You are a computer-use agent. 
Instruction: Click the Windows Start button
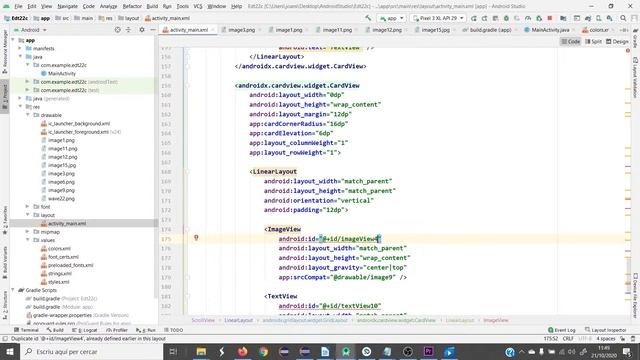[x=9, y=351]
